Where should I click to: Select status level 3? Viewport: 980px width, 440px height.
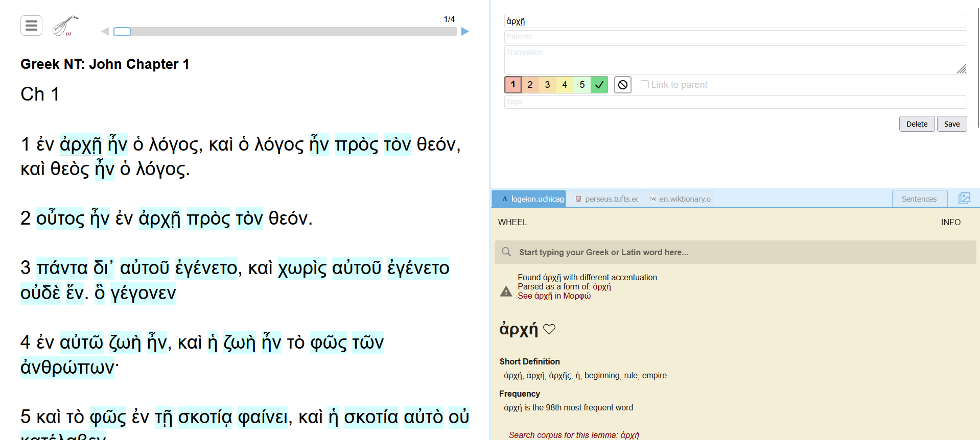coord(547,85)
